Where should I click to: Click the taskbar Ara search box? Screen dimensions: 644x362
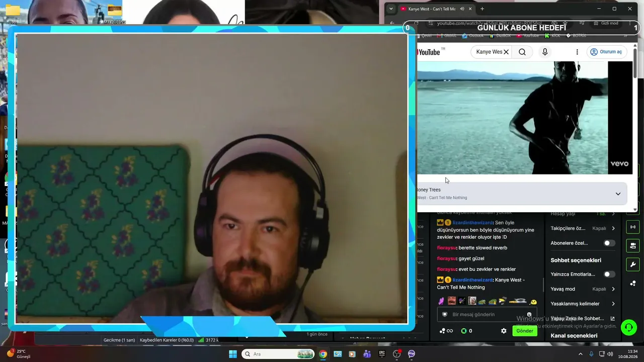(x=278, y=354)
